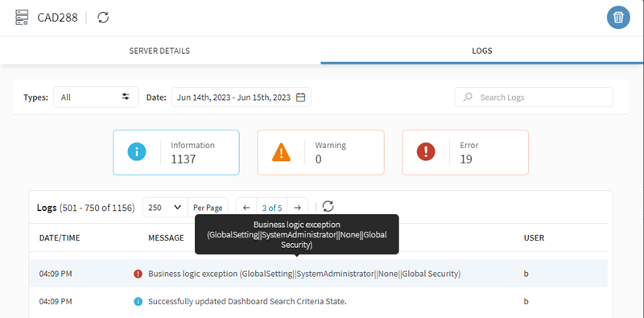644x318 pixels.
Task: Select Successfully updated Dashboard Search Criteria message
Action: click(247, 302)
